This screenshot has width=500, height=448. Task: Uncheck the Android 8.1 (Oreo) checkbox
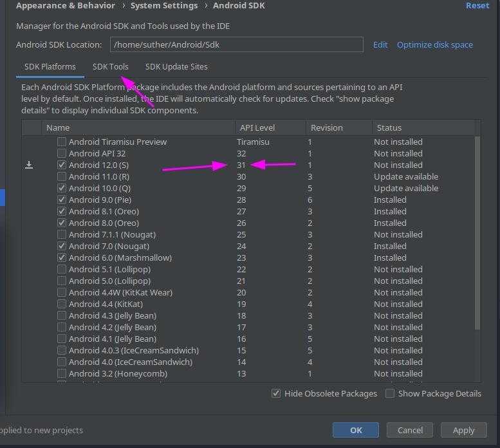(62, 211)
